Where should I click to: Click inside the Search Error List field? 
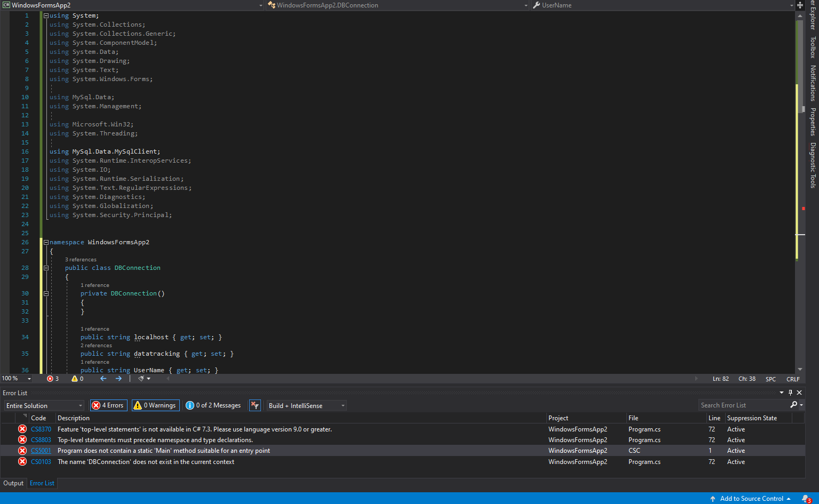pos(742,405)
